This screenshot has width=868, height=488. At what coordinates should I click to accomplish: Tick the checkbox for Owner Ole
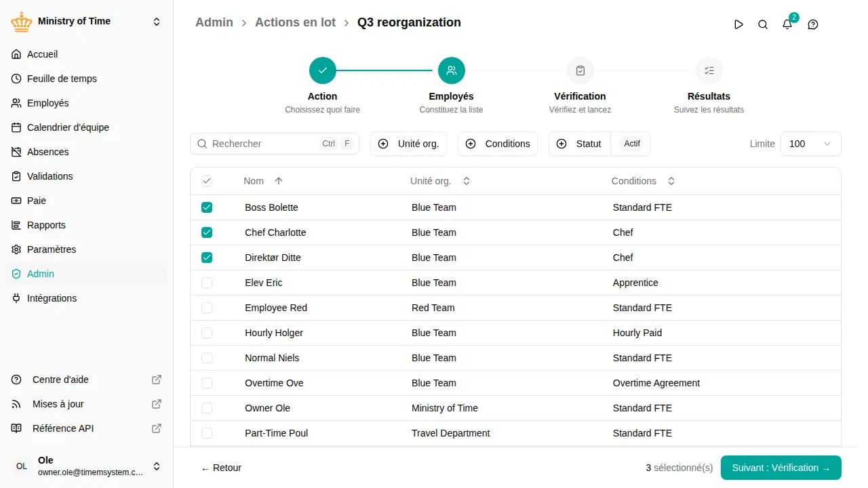[207, 408]
